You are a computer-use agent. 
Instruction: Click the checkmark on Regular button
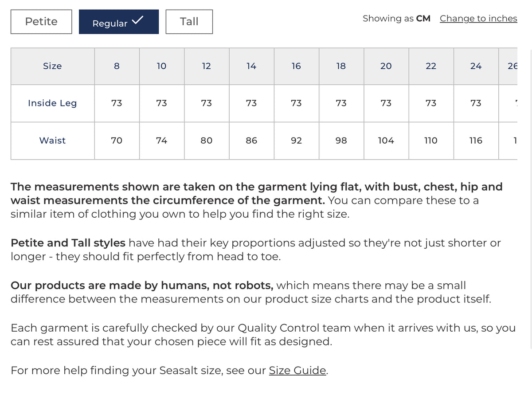(x=138, y=20)
